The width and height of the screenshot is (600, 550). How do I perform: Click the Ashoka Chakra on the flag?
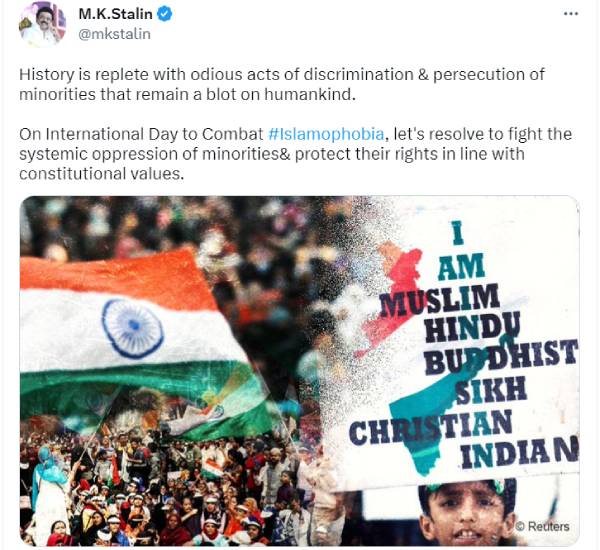click(132, 328)
